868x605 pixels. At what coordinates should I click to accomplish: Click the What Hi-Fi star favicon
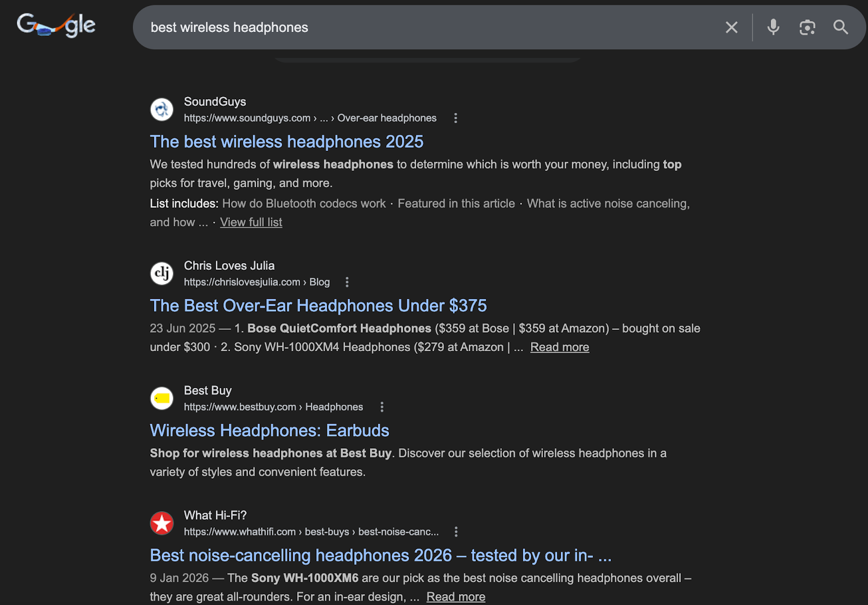(161, 523)
